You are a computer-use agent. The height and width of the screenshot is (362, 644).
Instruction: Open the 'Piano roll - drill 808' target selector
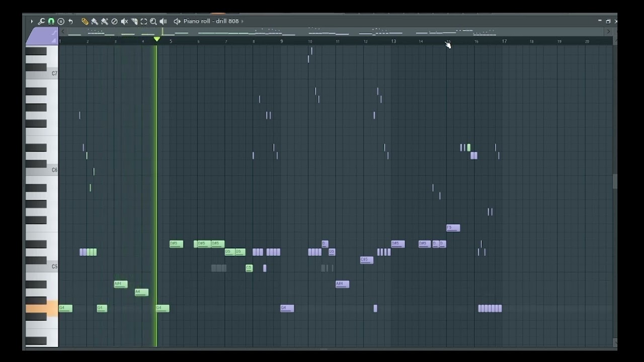[x=211, y=21]
